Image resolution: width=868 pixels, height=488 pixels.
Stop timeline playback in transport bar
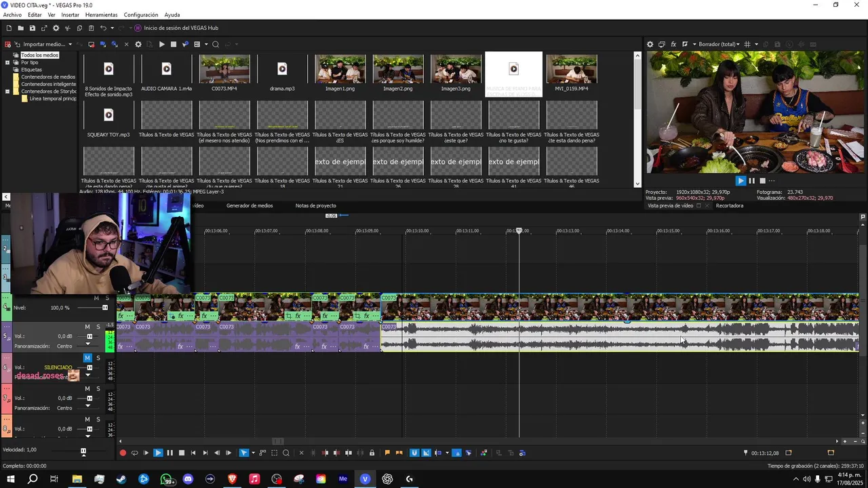pyautogui.click(x=181, y=453)
